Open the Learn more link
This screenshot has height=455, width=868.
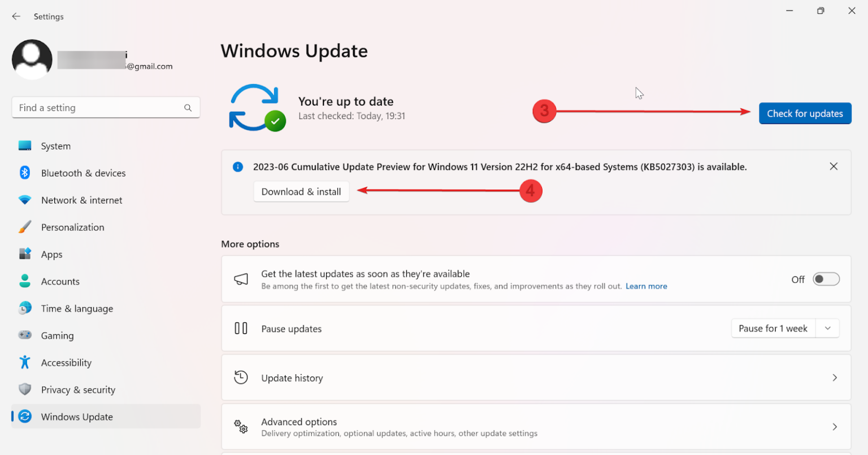[x=646, y=286]
